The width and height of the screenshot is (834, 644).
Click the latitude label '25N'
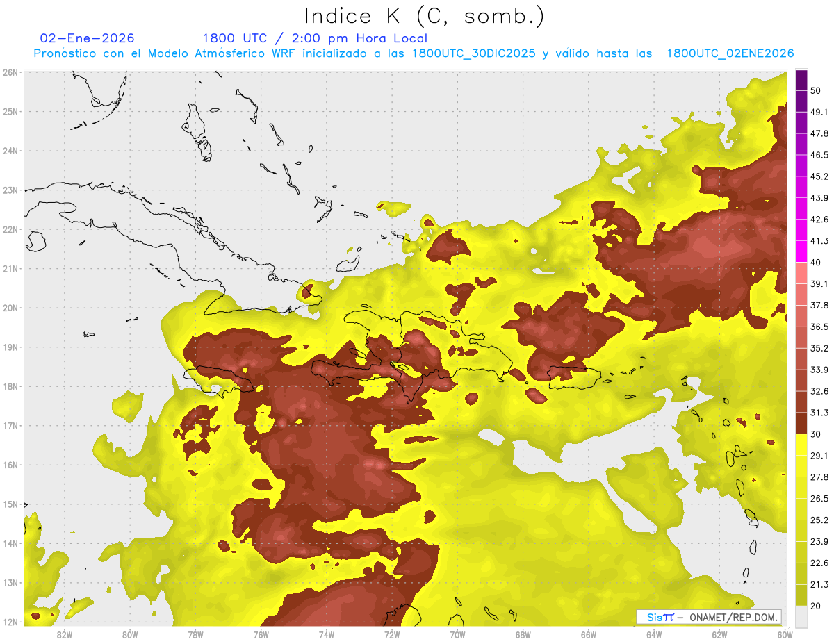click(x=10, y=112)
